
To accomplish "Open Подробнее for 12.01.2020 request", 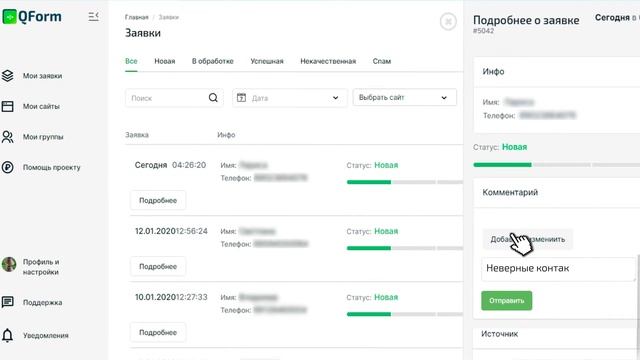I will click(158, 267).
